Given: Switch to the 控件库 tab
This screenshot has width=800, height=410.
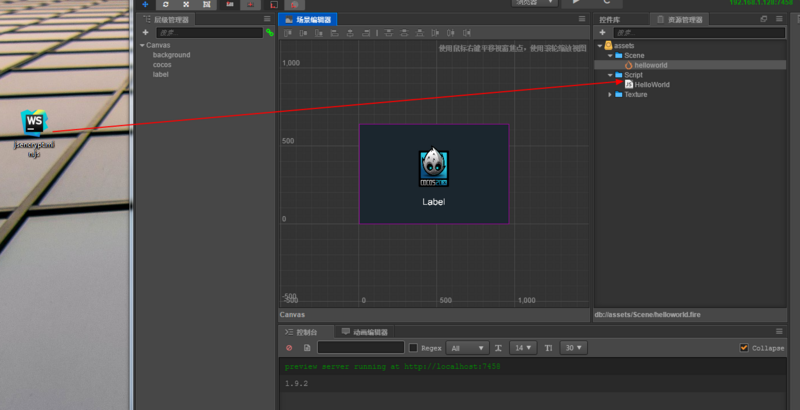Looking at the screenshot, I should click(x=609, y=19).
